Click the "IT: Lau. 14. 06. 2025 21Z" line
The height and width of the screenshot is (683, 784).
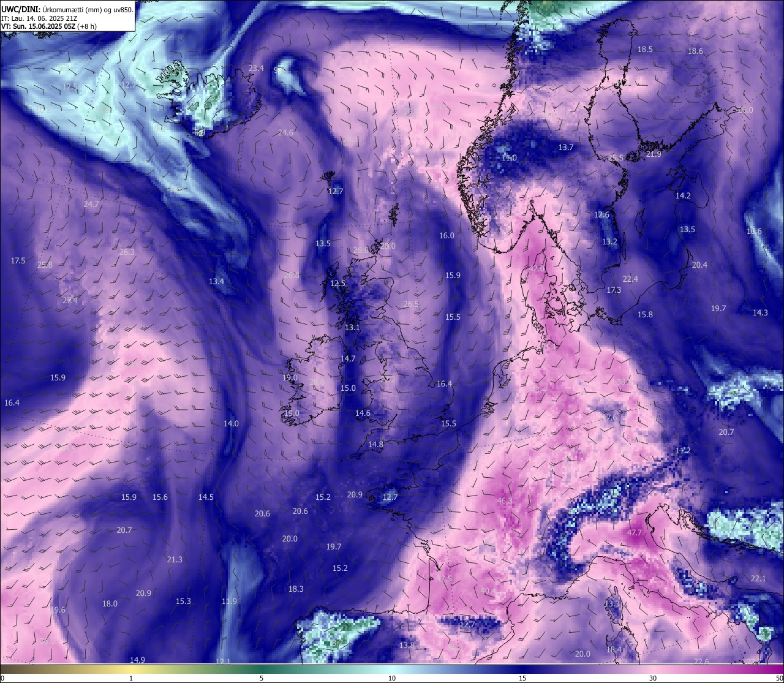(x=39, y=18)
